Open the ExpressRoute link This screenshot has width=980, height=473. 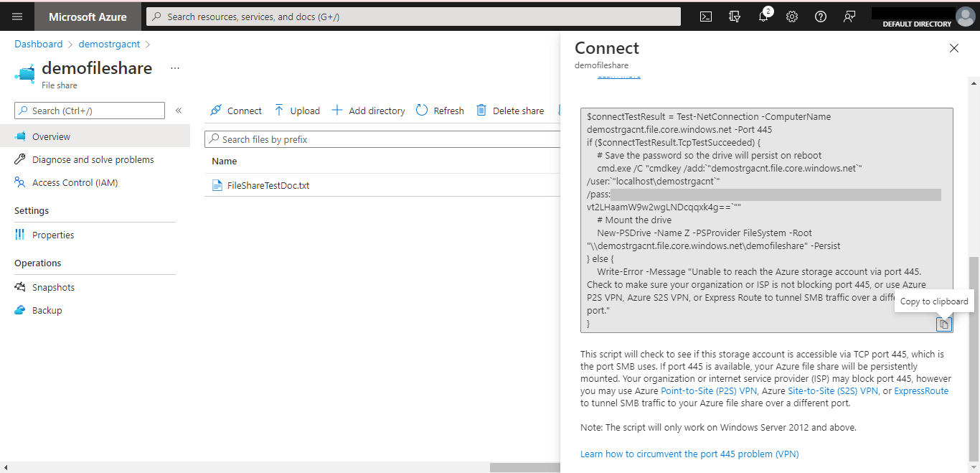(x=921, y=391)
